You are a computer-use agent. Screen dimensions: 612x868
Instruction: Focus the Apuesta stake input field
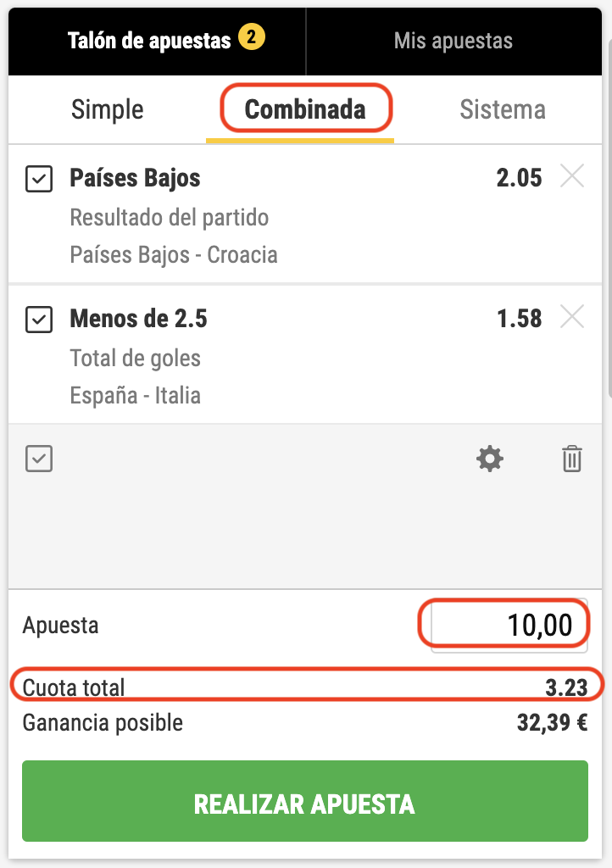click(x=509, y=626)
